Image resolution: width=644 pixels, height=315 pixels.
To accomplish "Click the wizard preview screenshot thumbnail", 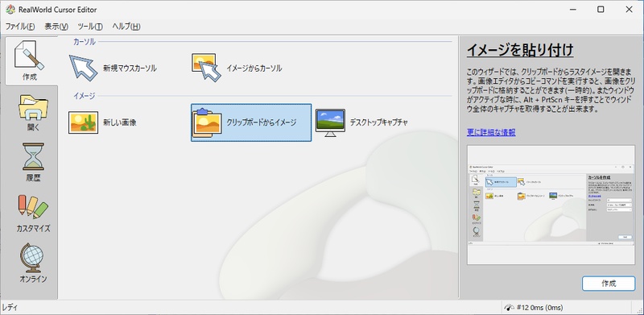I will [x=551, y=205].
